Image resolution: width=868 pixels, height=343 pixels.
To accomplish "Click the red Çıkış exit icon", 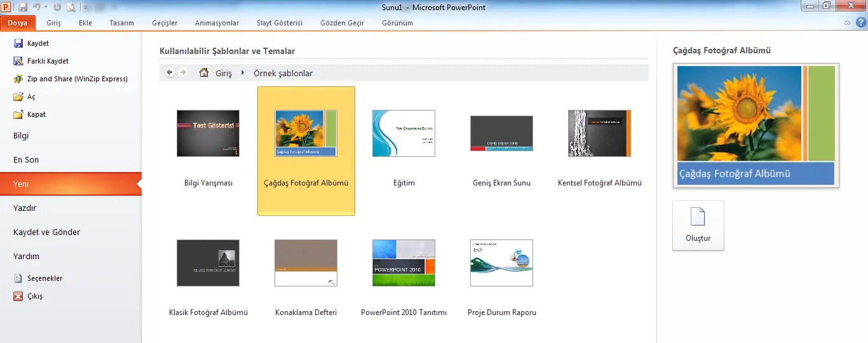I will click(x=18, y=296).
